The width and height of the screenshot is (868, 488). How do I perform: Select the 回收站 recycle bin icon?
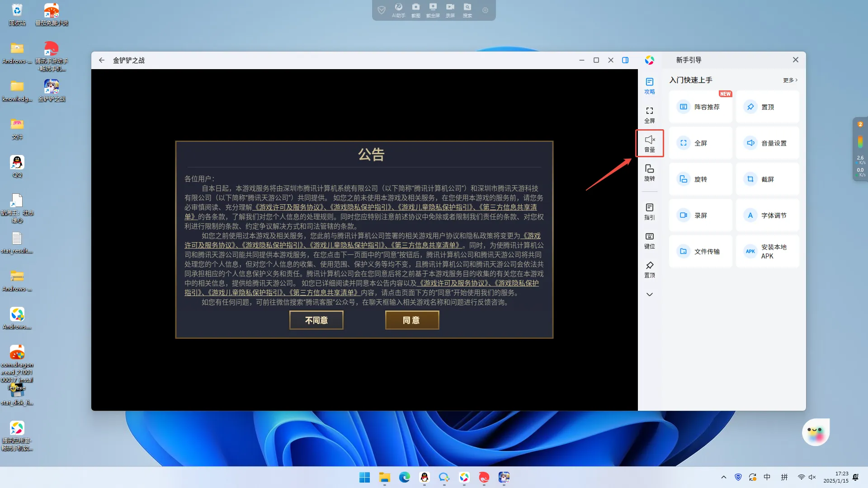(17, 14)
